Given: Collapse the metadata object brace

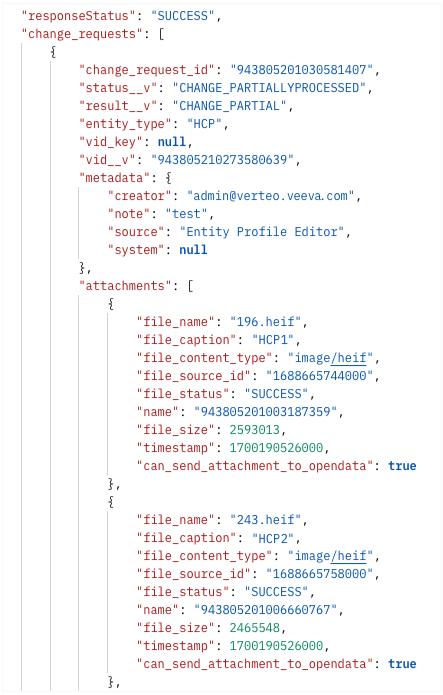Looking at the screenshot, I should 169,178.
